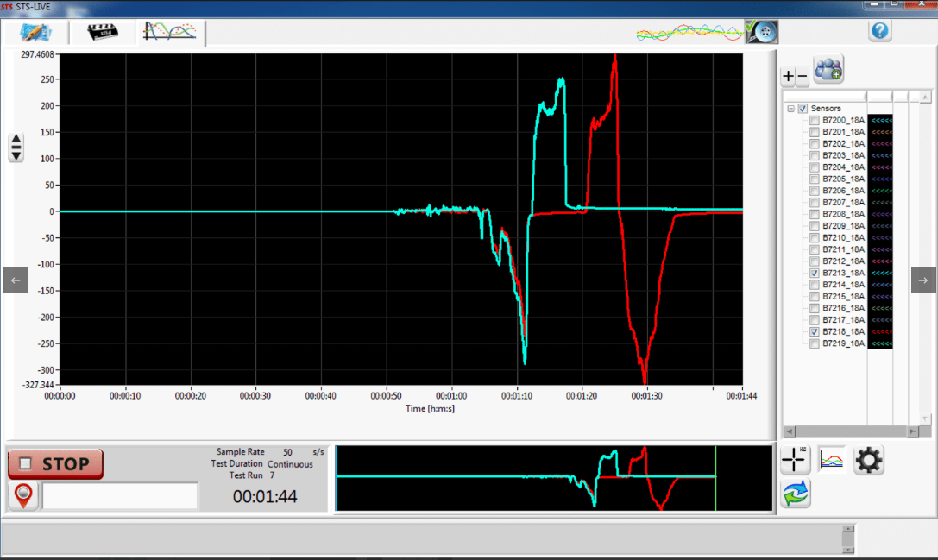The width and height of the screenshot is (938, 560).
Task: Open the clapperboard tab
Action: pyautogui.click(x=106, y=32)
